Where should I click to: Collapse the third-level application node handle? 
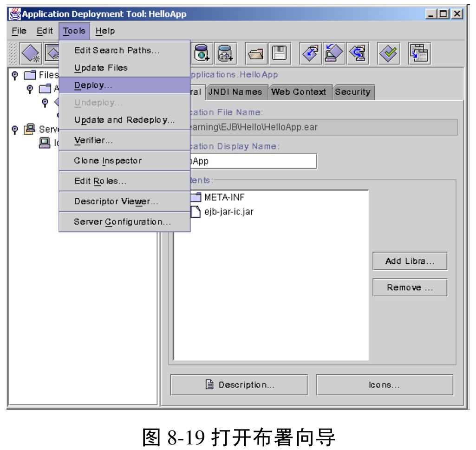[x=45, y=103]
